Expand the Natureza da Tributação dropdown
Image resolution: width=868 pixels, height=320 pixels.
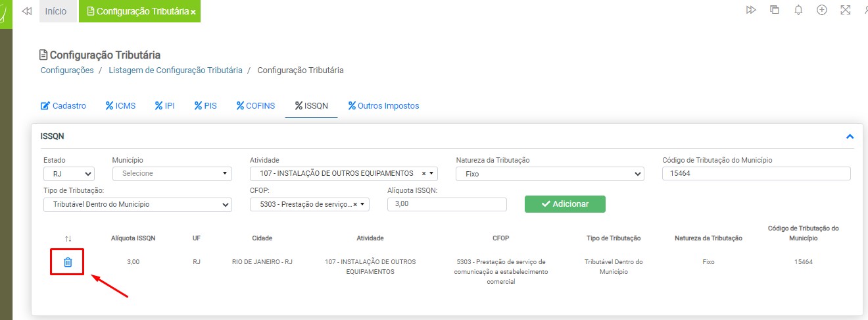click(x=549, y=174)
